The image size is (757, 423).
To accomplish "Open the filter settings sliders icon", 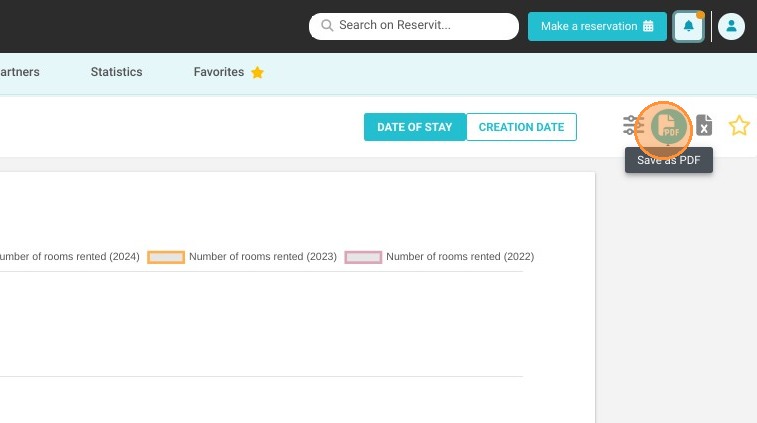I will click(633, 125).
